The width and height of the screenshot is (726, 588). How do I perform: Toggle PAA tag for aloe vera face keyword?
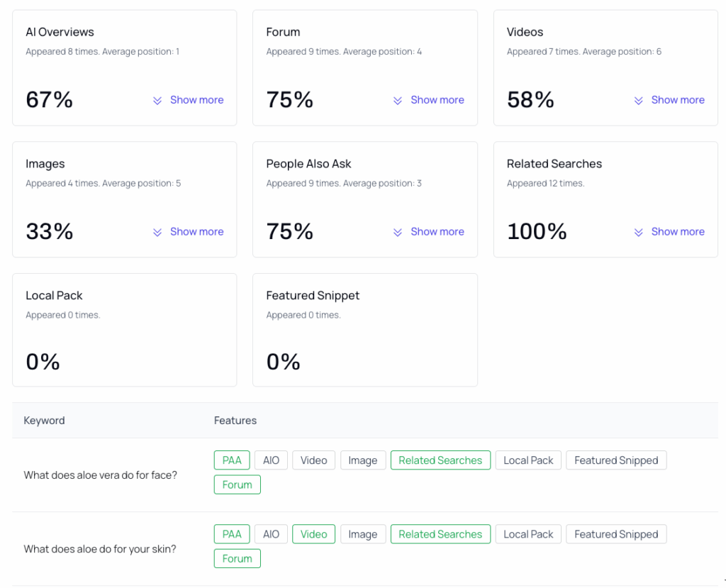tap(231, 460)
